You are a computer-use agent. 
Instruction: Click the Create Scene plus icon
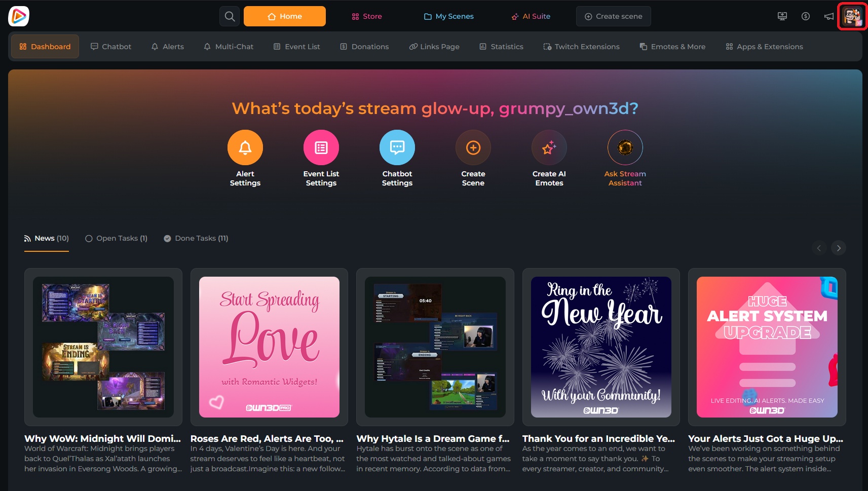[x=473, y=147]
